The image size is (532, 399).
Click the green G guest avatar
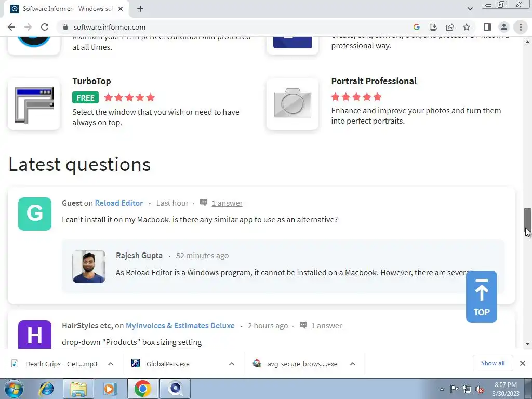[35, 214]
